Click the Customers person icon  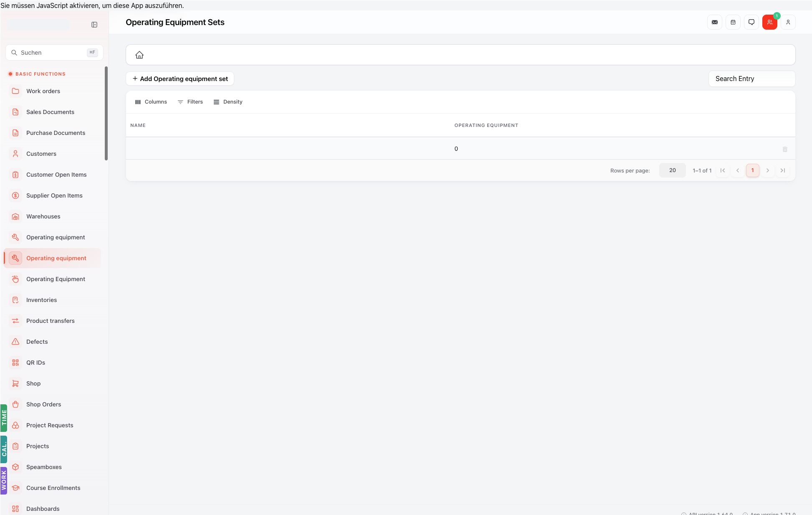coord(15,154)
